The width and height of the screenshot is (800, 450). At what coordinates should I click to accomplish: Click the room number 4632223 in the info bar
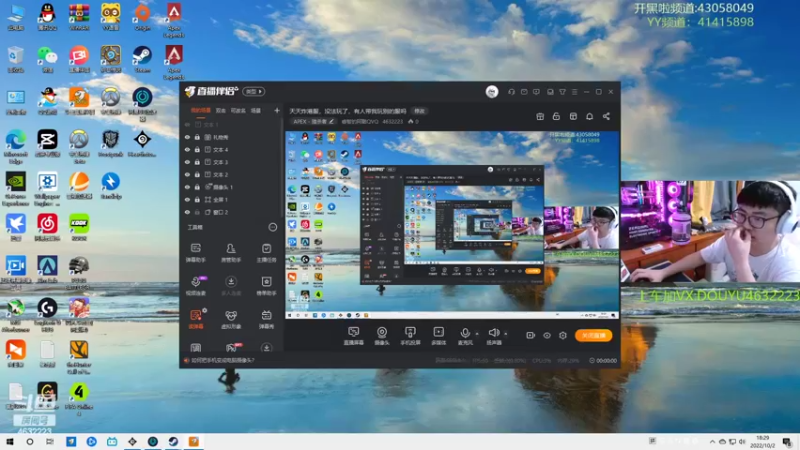click(x=392, y=121)
